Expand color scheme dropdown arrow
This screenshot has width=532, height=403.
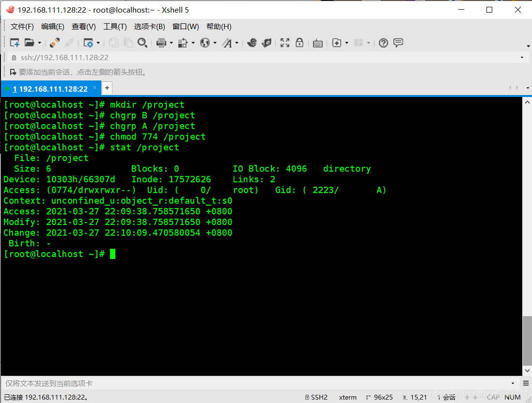[x=193, y=43]
